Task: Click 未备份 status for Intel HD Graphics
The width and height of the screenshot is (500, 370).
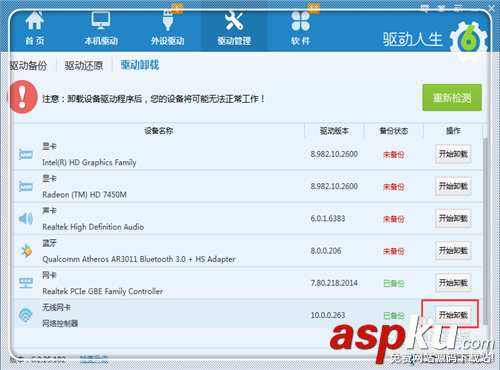Action: point(394,155)
